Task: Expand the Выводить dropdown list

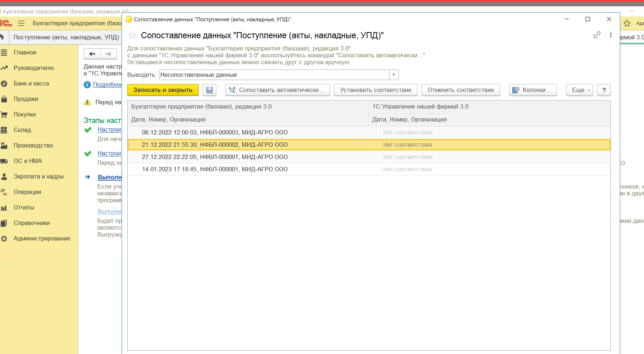Action: point(394,75)
